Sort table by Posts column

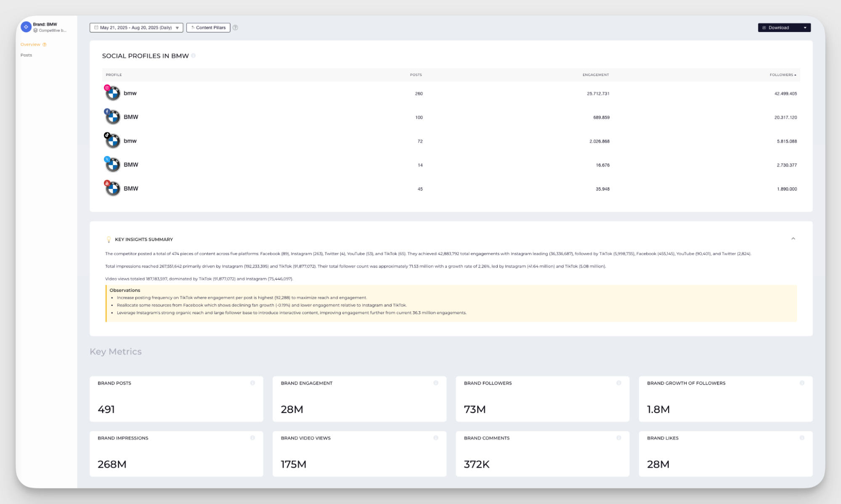[416, 75]
